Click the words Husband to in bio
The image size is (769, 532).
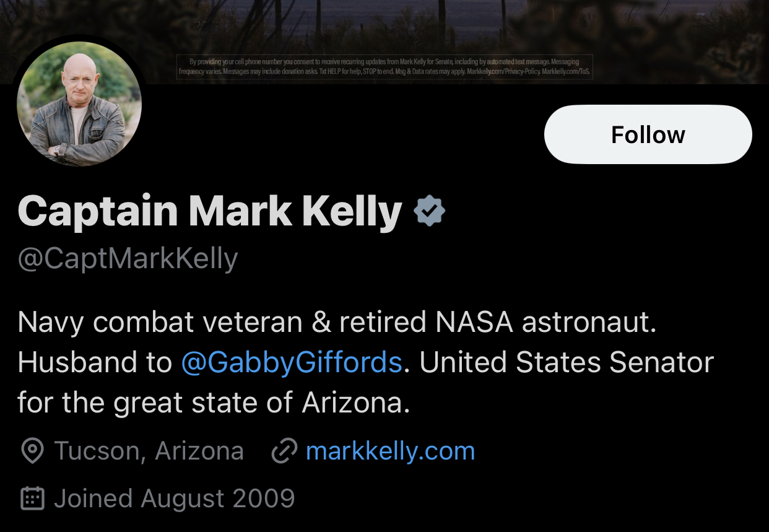[x=95, y=362]
